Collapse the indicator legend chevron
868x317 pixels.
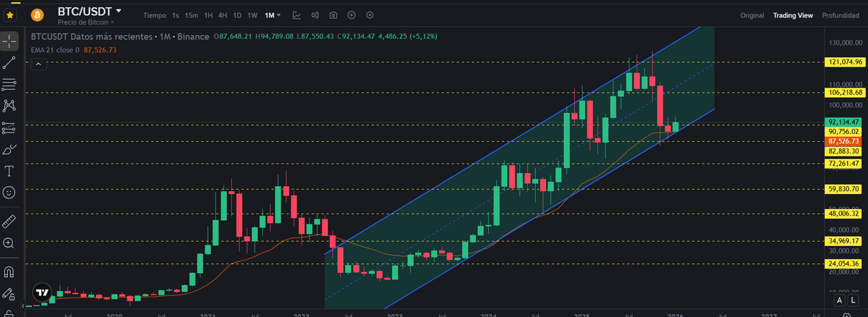pos(38,64)
